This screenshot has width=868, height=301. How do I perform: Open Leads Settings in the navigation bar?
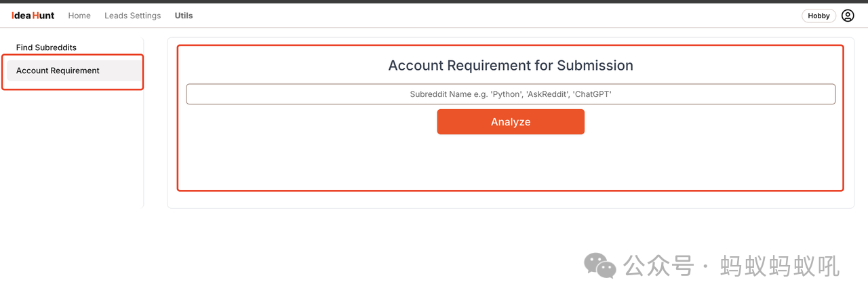[132, 16]
